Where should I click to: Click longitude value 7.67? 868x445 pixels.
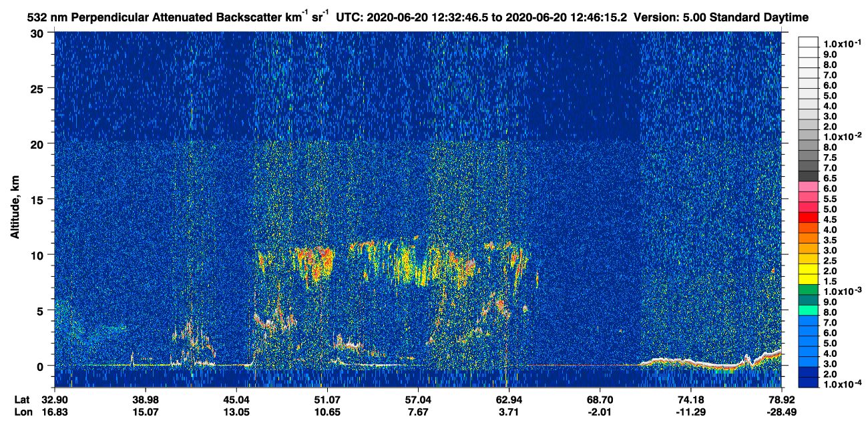(418, 412)
